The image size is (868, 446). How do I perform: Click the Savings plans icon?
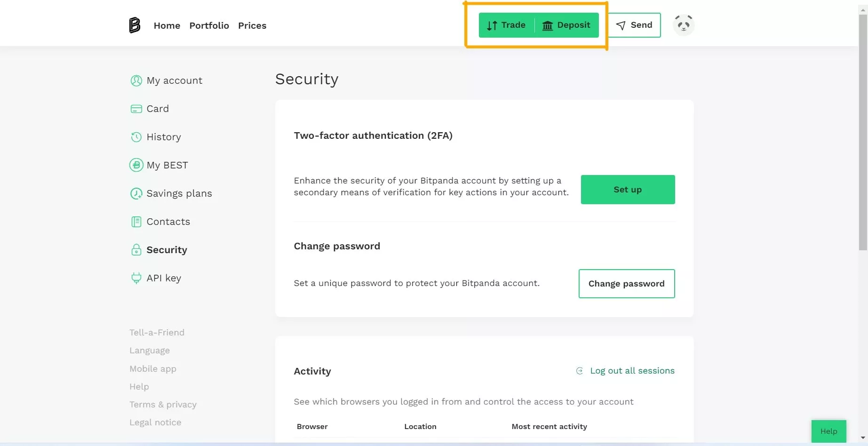(x=136, y=193)
